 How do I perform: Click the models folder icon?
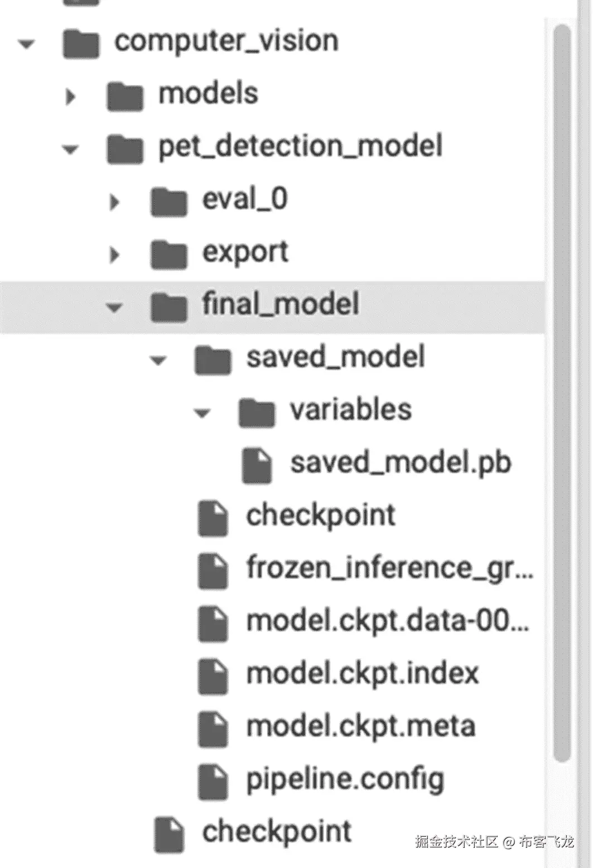(x=124, y=95)
